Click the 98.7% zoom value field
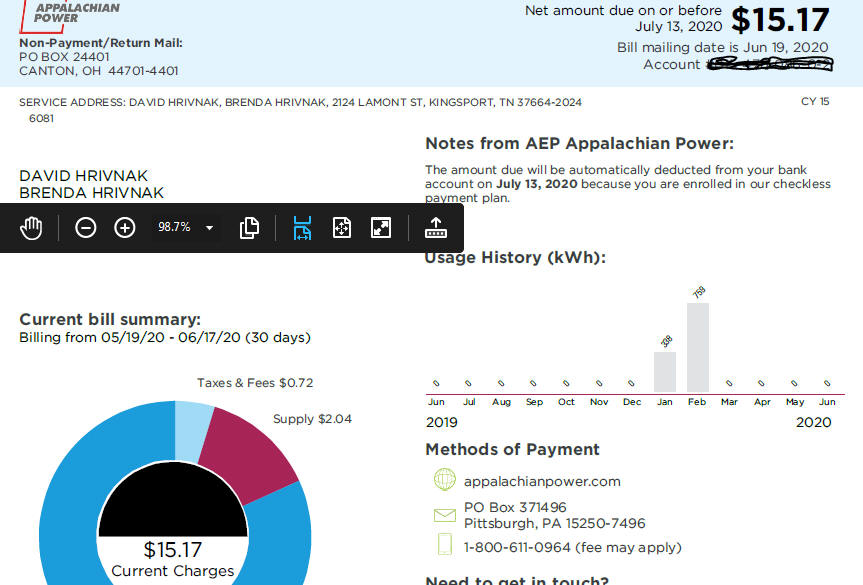This screenshot has height=585, width=863. click(x=174, y=227)
